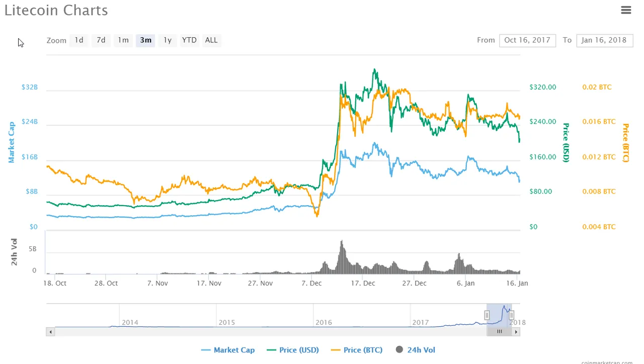Set zoom to 1y

(168, 40)
